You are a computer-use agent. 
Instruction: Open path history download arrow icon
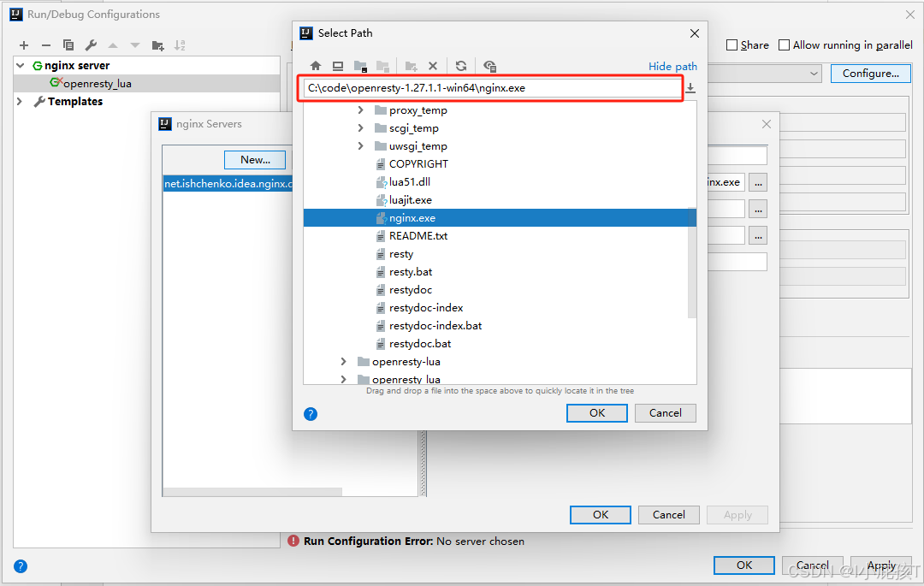click(x=690, y=88)
